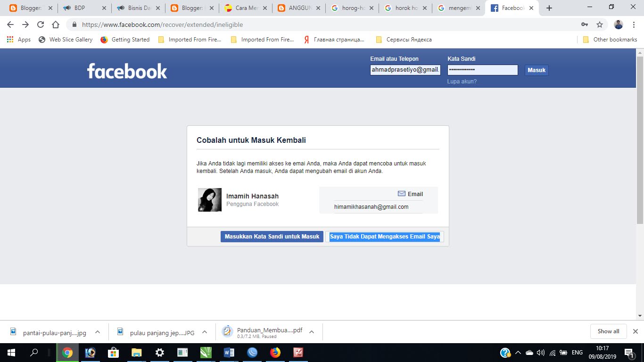644x362 pixels.
Task: Click the envelope Email icon
Action: (x=402, y=194)
